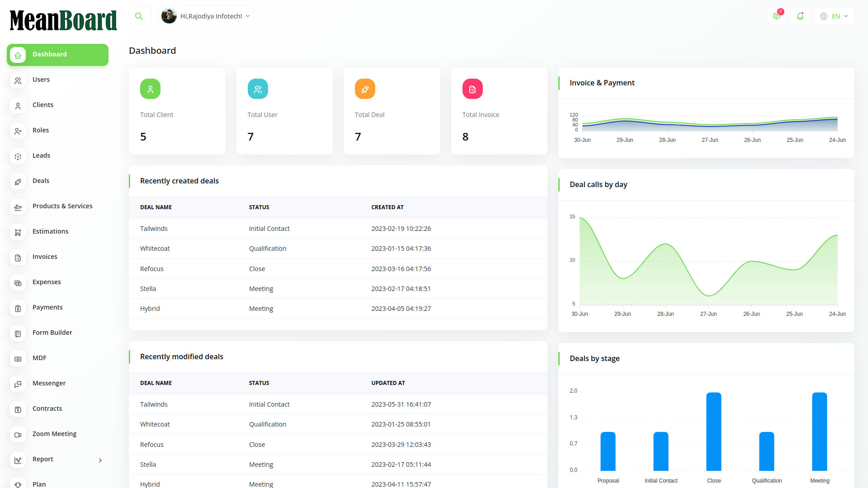868x488 pixels.
Task: Click the search magnifier icon
Action: (x=139, y=16)
